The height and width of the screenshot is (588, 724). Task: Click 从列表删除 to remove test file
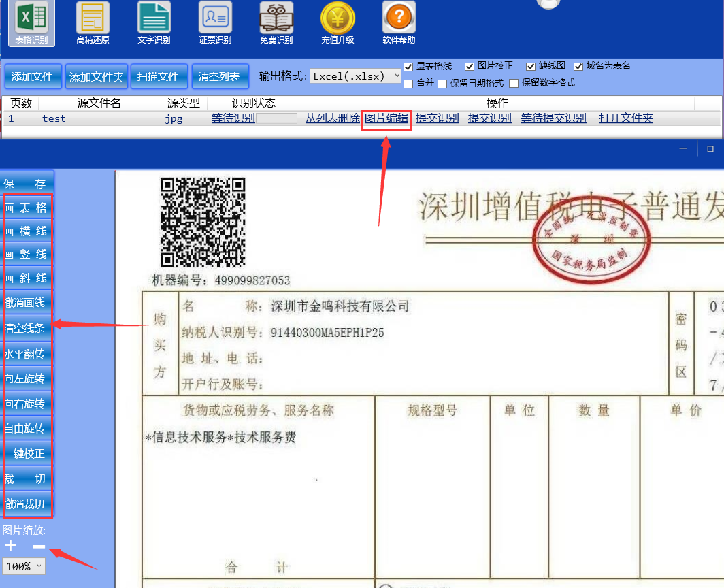pos(332,118)
